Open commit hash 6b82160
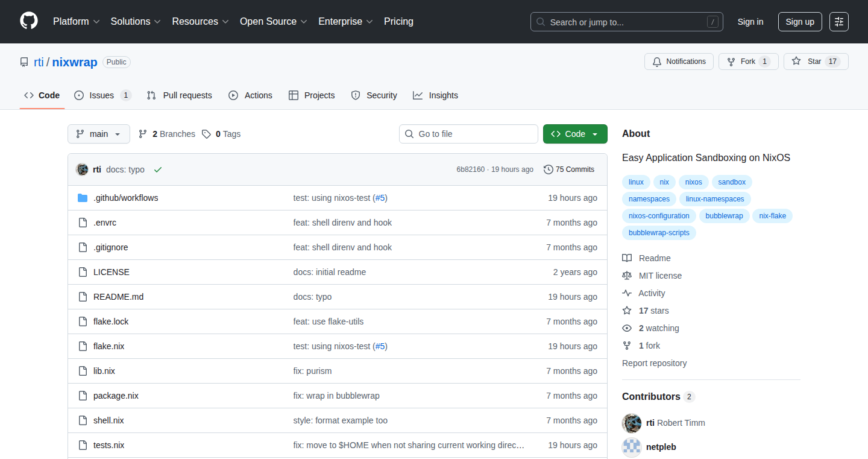The height and width of the screenshot is (459, 868). coord(470,169)
